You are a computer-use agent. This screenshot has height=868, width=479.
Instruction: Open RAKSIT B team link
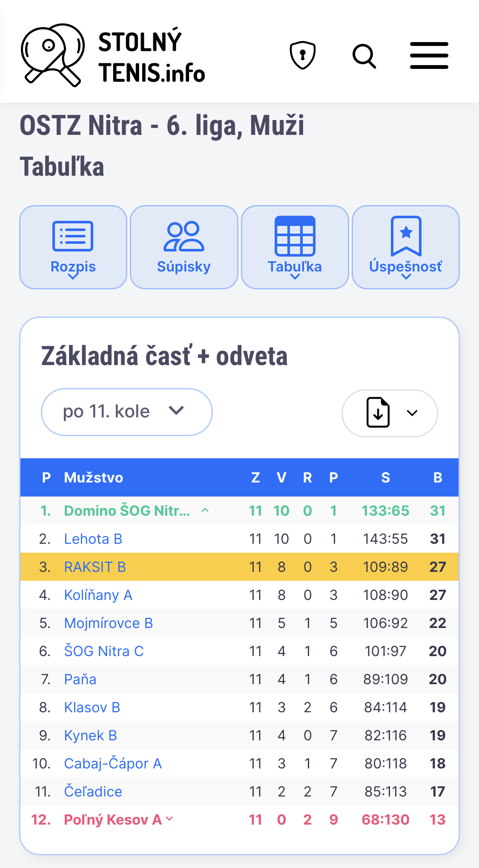tap(95, 567)
